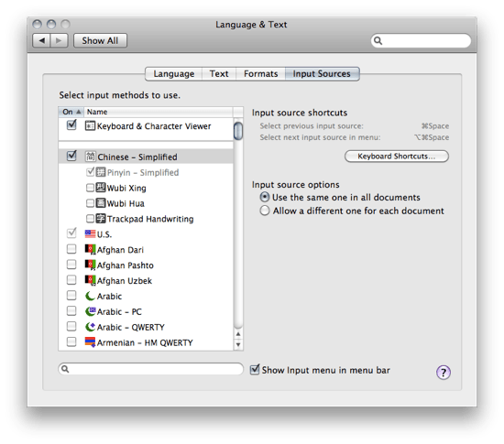Go back with the left arrow button

tap(41, 40)
